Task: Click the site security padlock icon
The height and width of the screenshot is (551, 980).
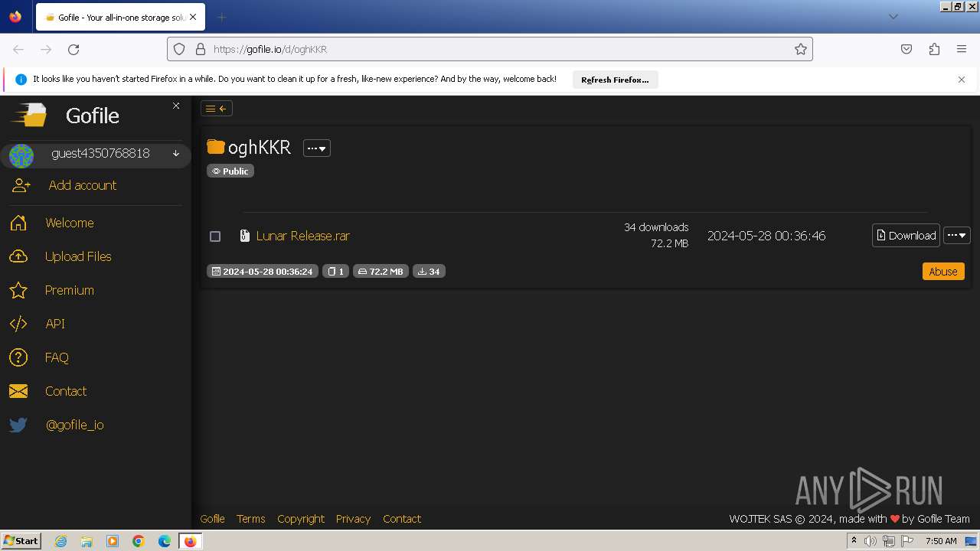Action: click(201, 49)
